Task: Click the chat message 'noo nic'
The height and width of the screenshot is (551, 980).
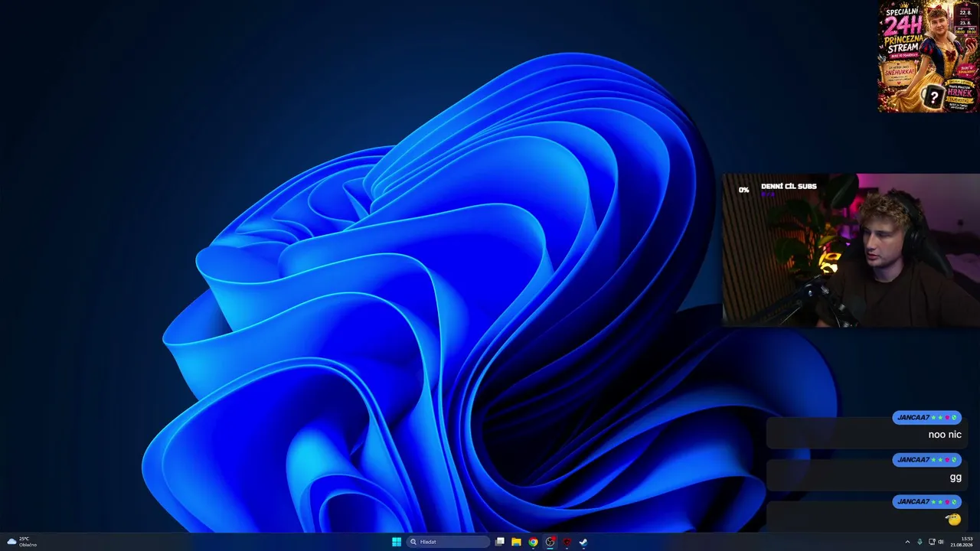Action: 945,435
